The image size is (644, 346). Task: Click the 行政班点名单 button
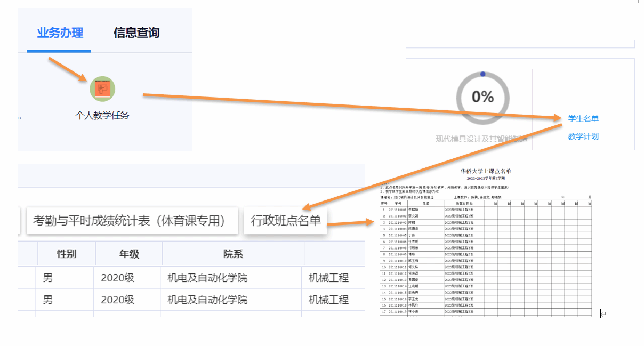coord(286,220)
